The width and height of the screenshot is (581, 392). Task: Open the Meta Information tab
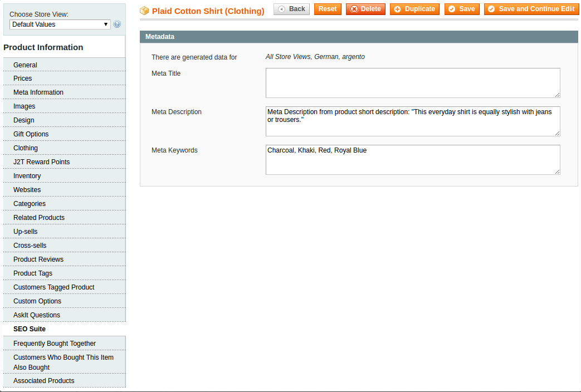pos(38,92)
